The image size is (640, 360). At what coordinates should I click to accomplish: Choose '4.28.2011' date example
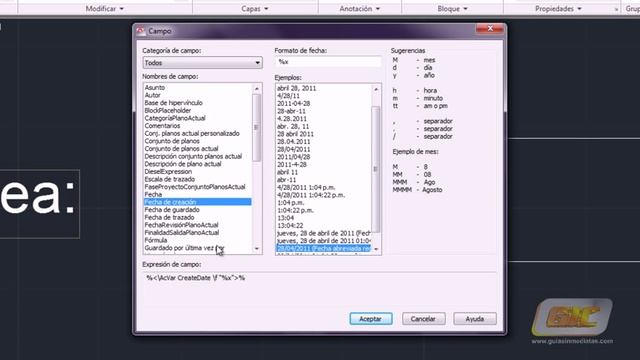pyautogui.click(x=292, y=119)
